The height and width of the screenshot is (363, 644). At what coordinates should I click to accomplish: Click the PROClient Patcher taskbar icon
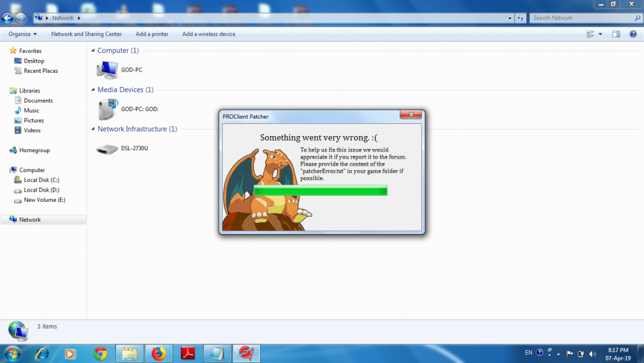tap(246, 353)
